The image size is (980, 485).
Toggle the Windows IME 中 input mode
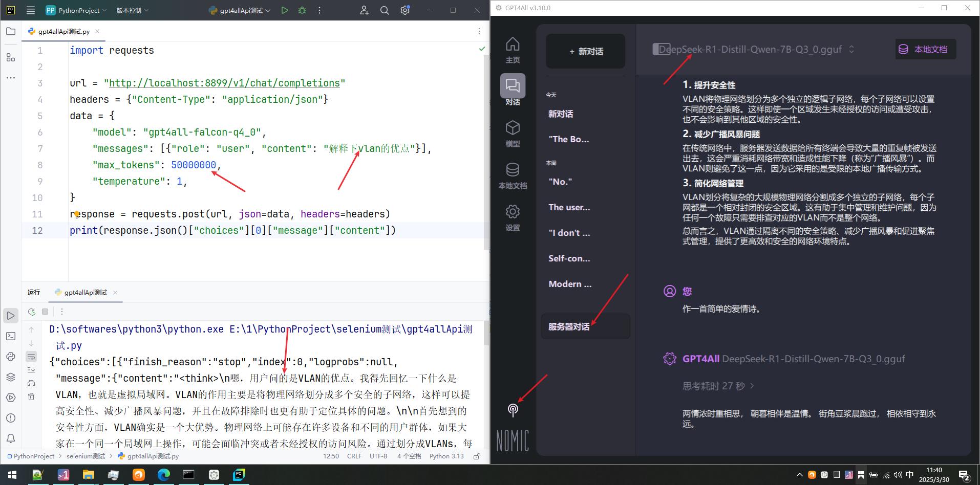909,475
